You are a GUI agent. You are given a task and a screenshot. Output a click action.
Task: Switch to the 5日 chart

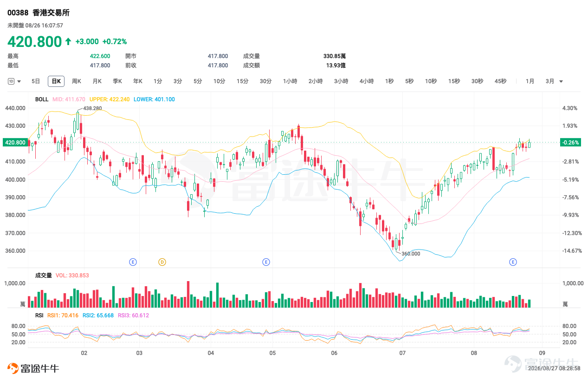point(36,81)
